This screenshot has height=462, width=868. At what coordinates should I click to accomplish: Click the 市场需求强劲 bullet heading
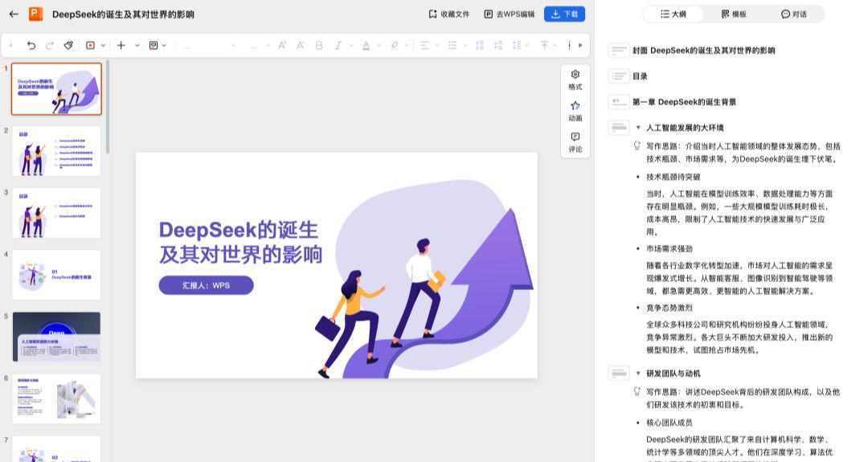coord(669,249)
